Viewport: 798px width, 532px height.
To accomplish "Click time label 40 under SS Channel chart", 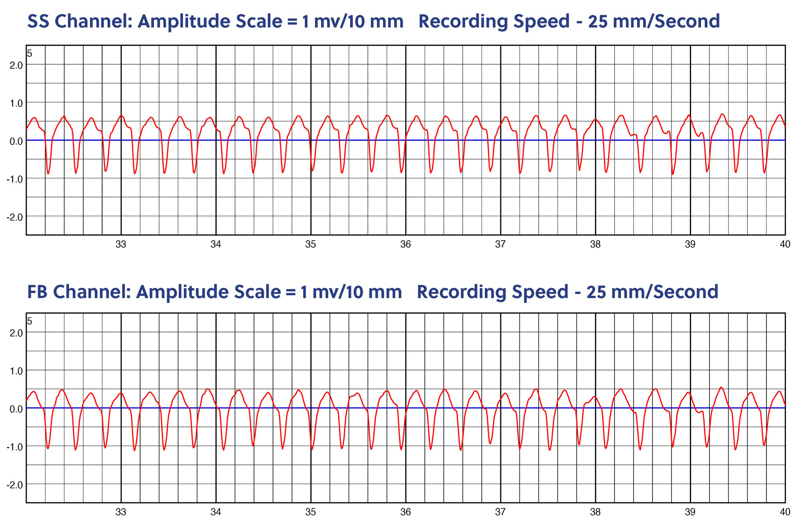I will [785, 245].
